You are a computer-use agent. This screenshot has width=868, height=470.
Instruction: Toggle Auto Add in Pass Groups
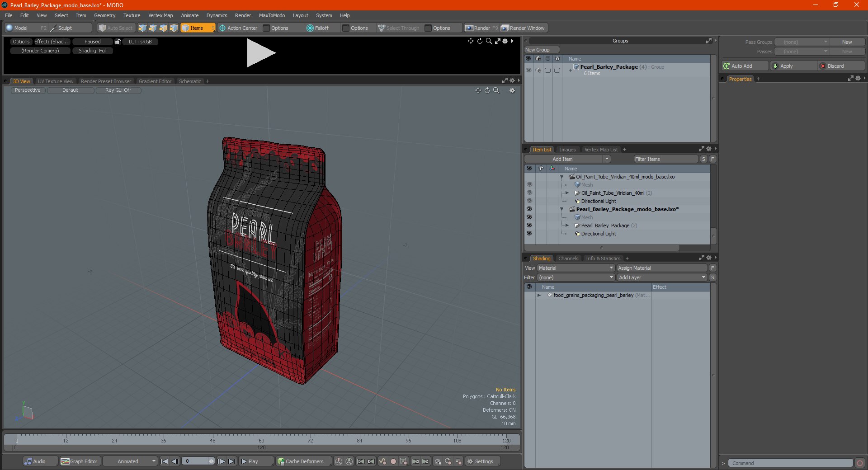point(745,66)
